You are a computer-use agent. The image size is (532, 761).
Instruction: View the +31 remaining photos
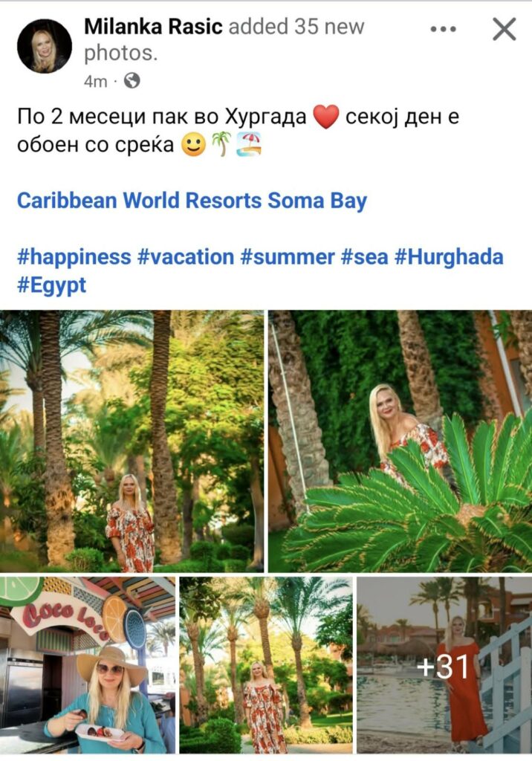444,665
